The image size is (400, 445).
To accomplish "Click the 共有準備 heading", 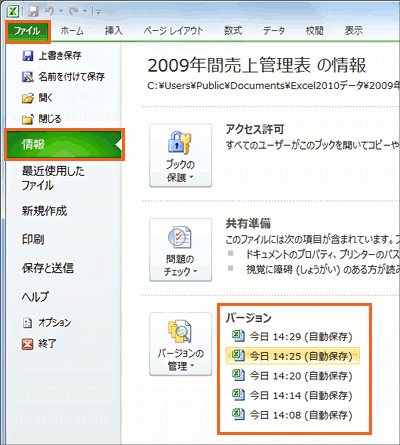I will tap(248, 224).
